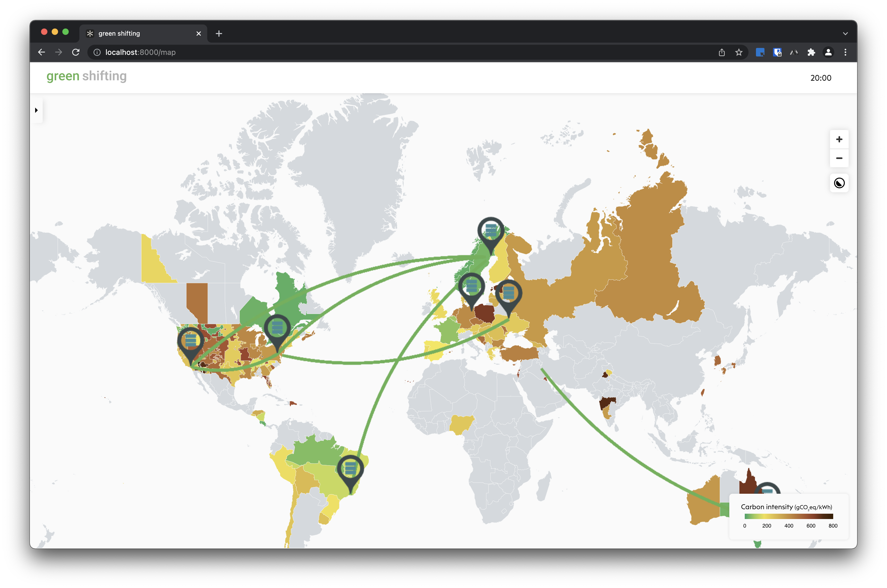Toggle the dark mode map theme button

pos(839,183)
